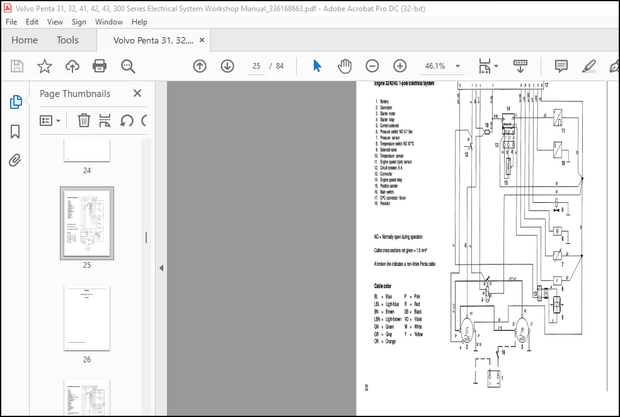Zoom out with the minus icon

point(372,66)
